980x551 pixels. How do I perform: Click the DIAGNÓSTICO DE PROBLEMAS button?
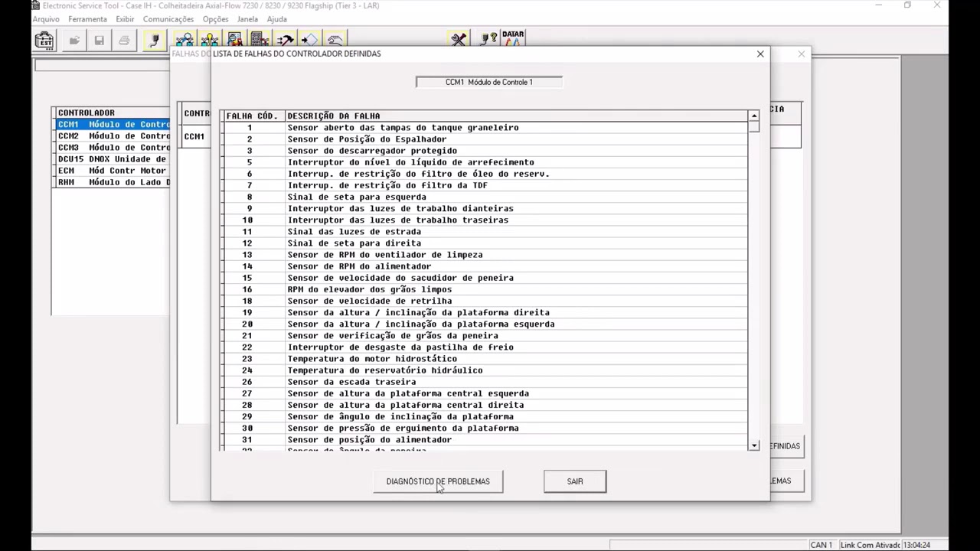tap(438, 481)
